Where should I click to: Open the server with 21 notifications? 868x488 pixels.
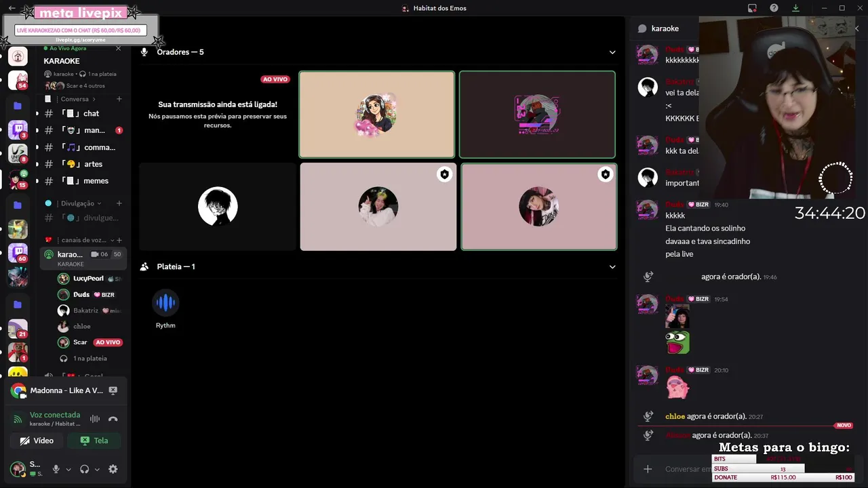tap(18, 328)
